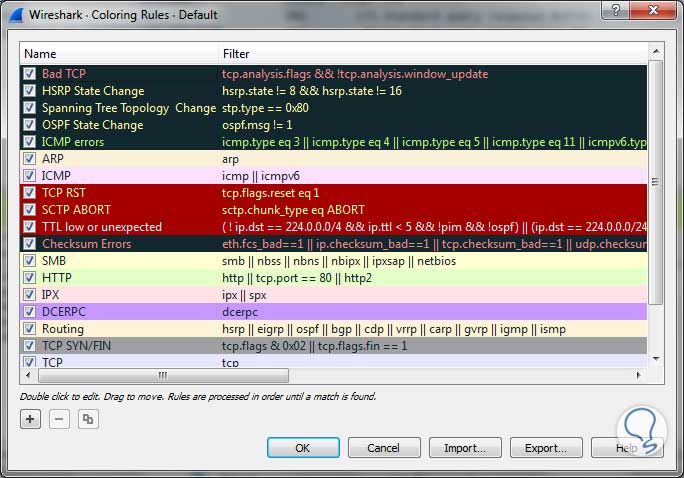The height and width of the screenshot is (478, 684).
Task: Select the OSPF State Change rule name
Action: coord(92,125)
